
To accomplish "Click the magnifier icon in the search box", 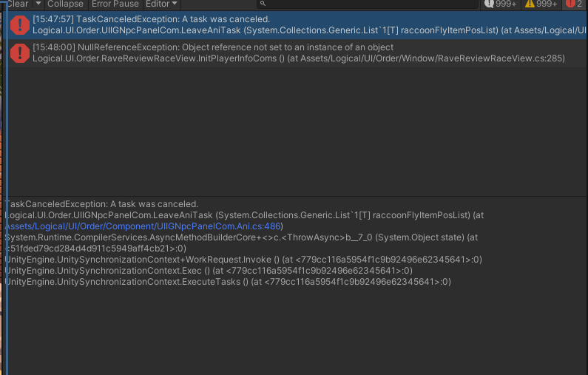I will [262, 4].
